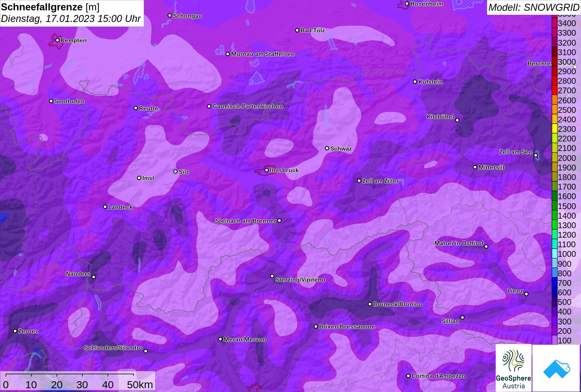The image size is (581, 392).
Task: Pick the 100 m light purple swatch
Action: point(554,341)
